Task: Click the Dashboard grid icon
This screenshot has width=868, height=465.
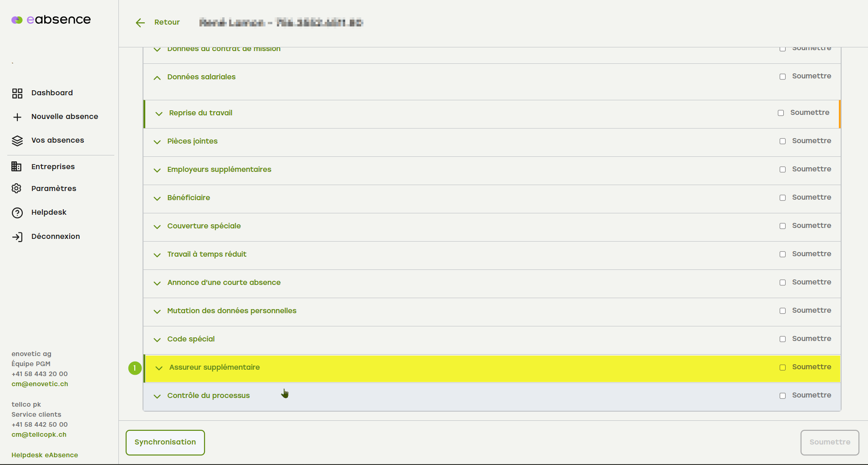Action: pos(17,93)
